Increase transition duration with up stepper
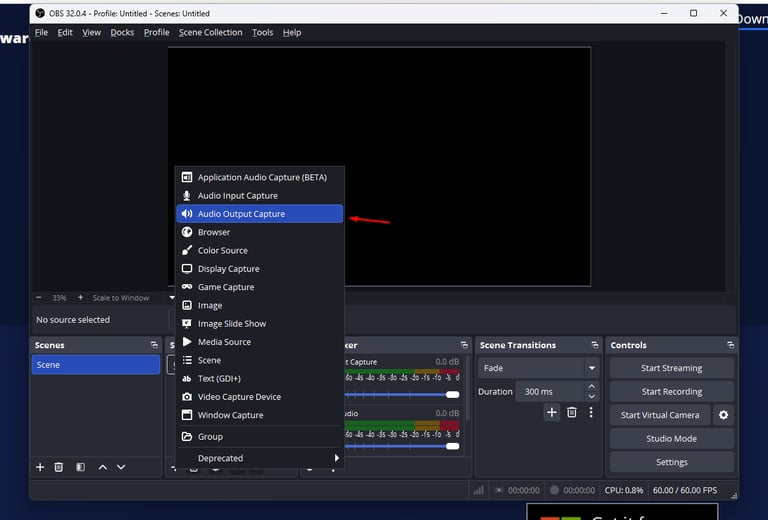 tap(592, 386)
